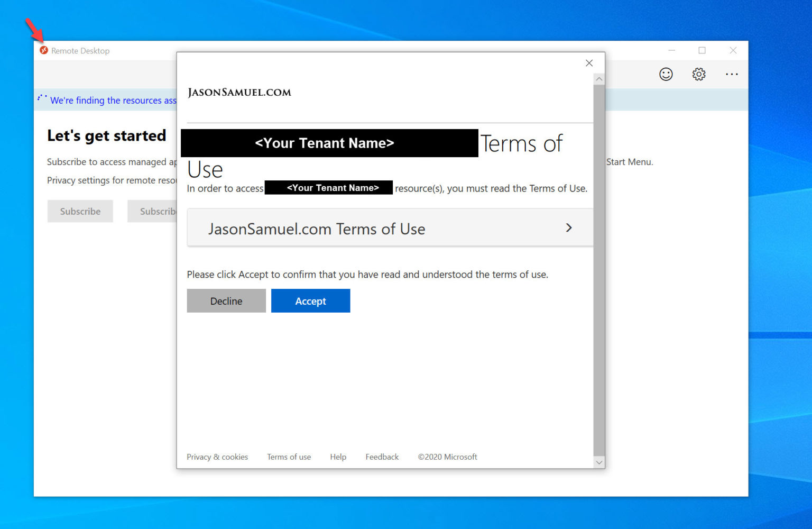Click the scrollbar down arrow

pos(598,462)
